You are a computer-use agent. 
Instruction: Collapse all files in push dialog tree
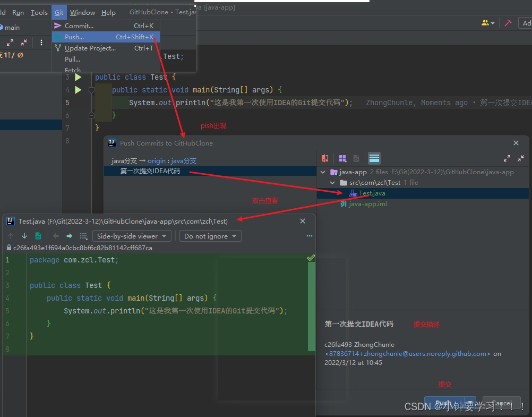click(521, 158)
